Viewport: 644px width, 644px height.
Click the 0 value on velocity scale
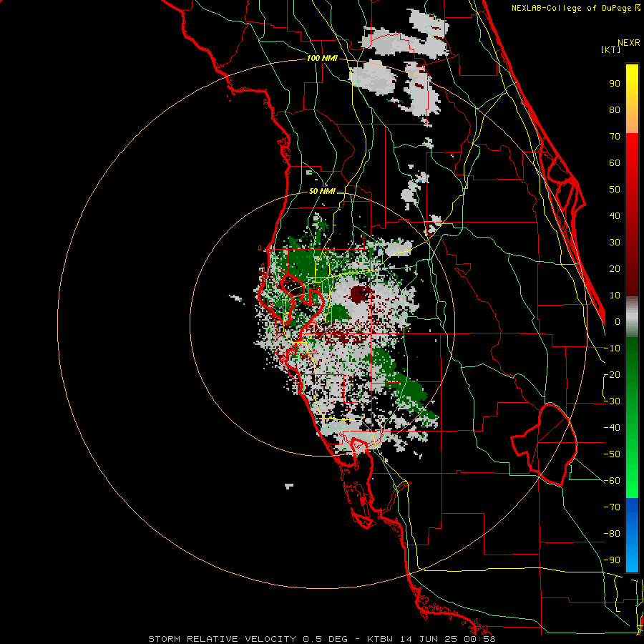click(618, 322)
